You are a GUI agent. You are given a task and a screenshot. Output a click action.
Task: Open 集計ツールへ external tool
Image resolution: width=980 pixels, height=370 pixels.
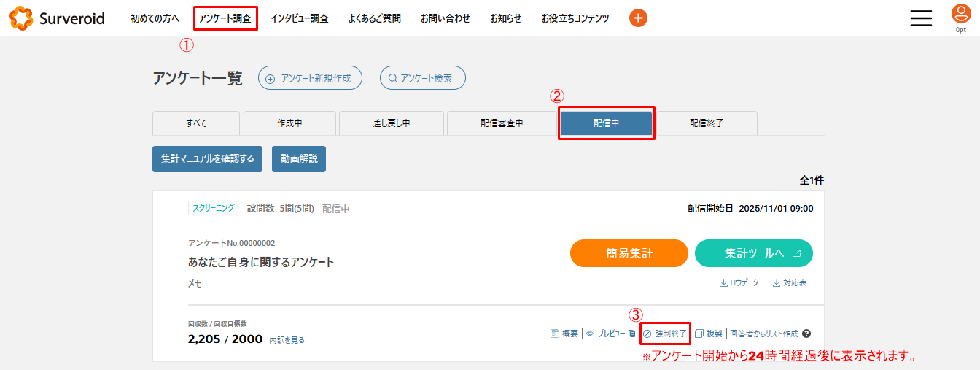click(753, 253)
